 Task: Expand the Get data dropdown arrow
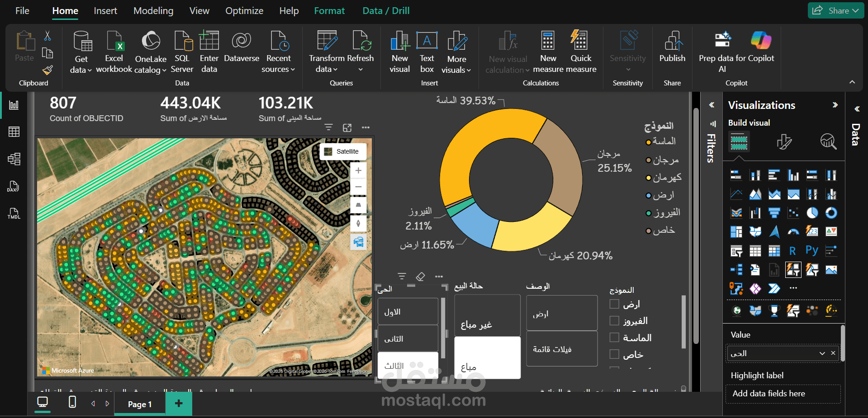tap(89, 70)
